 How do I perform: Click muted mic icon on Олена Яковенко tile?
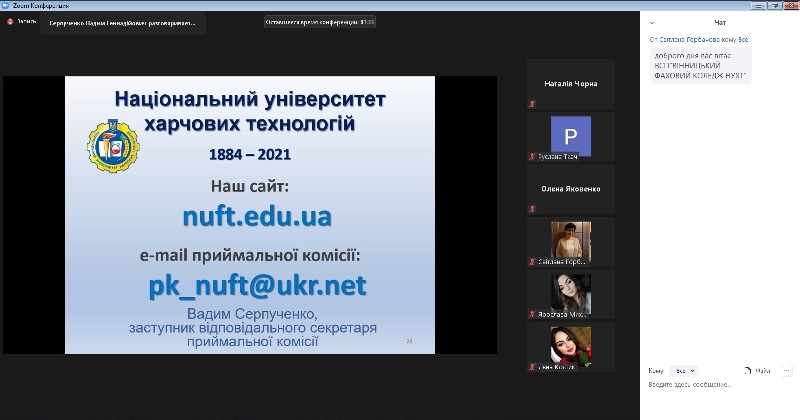point(533,207)
